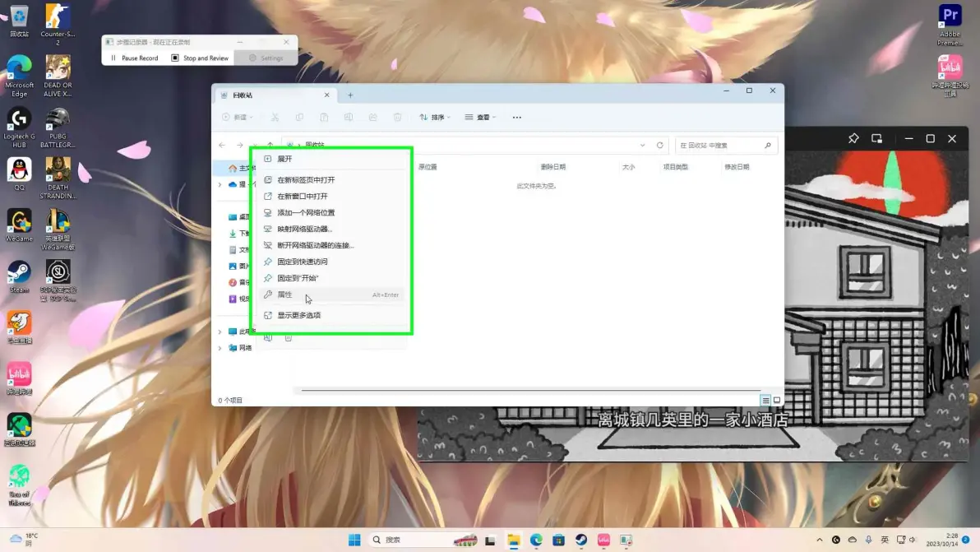
Task: Select the Steam desktop shortcut
Action: point(20,277)
